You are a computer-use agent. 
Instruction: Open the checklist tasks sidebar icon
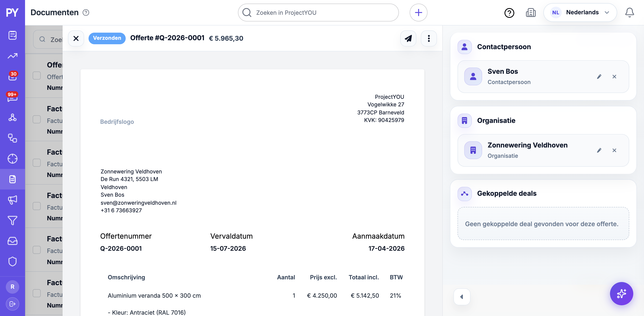pyautogui.click(x=13, y=35)
